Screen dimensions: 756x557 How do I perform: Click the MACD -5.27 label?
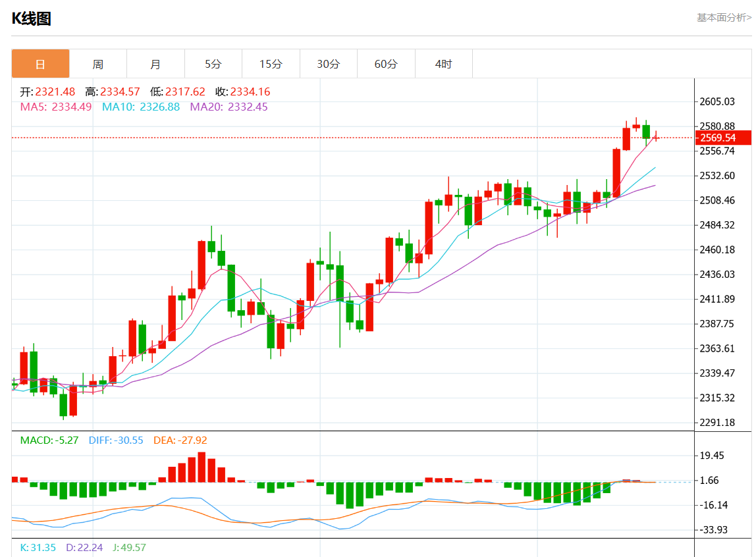click(x=49, y=440)
